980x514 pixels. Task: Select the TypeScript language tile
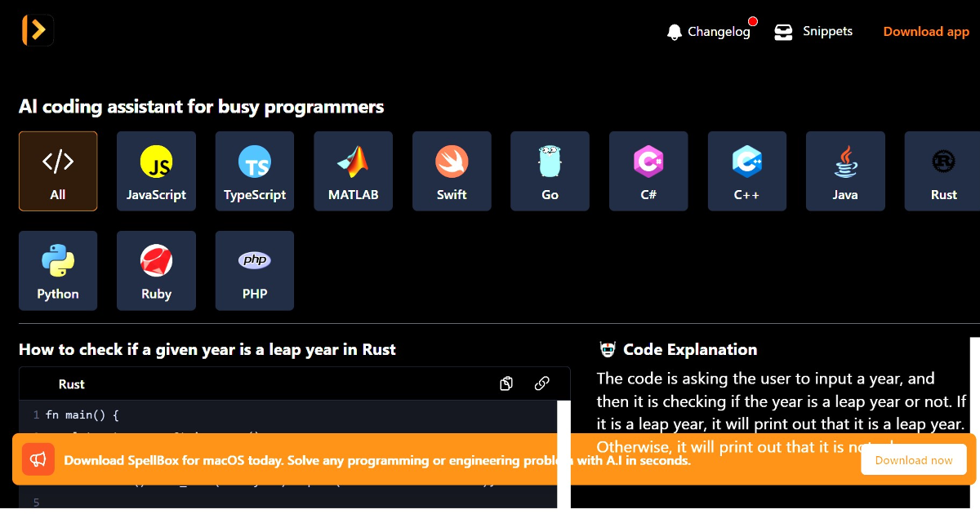[255, 171]
